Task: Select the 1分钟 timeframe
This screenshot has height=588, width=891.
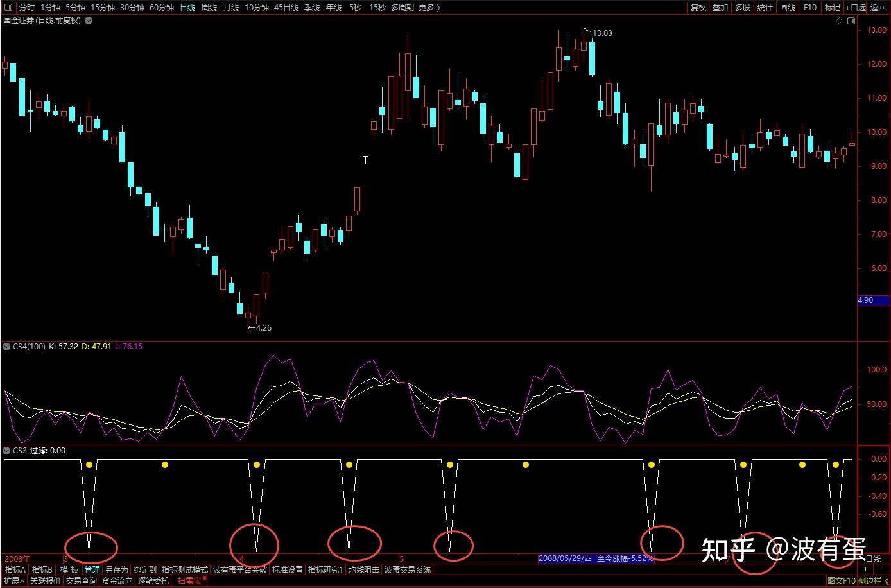Action: click(x=50, y=8)
